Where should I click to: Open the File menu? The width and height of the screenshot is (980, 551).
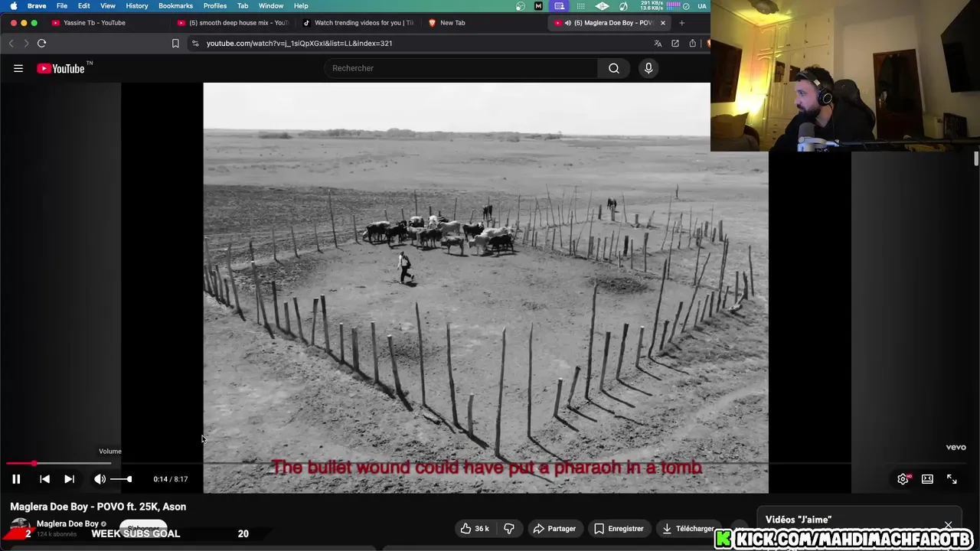[62, 6]
